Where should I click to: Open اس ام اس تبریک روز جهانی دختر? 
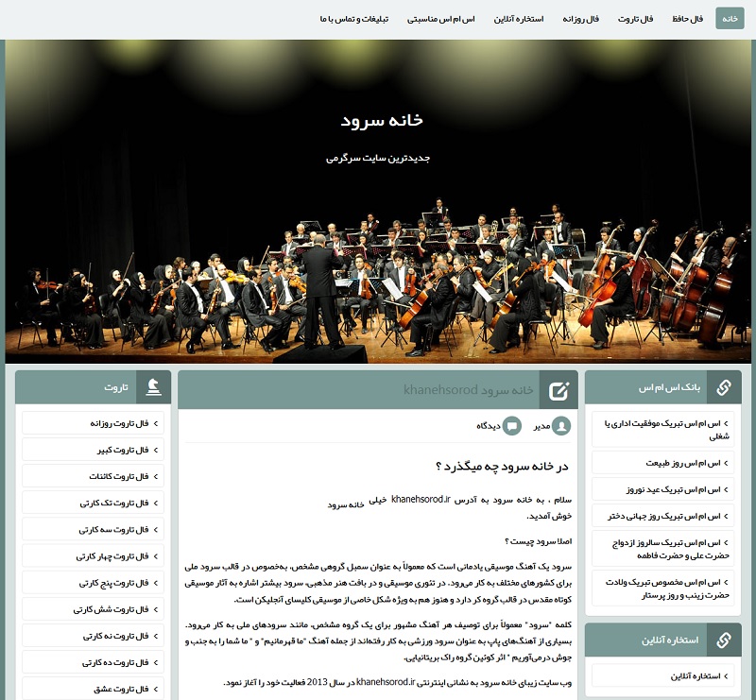click(x=663, y=516)
